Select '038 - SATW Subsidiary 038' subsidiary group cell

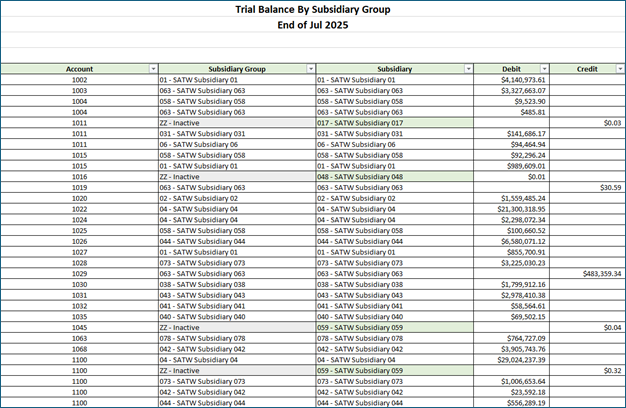click(237, 285)
